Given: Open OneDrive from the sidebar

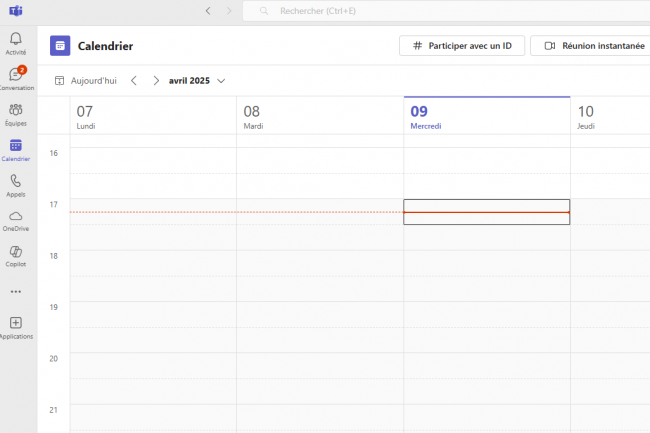Looking at the screenshot, I should [15, 220].
